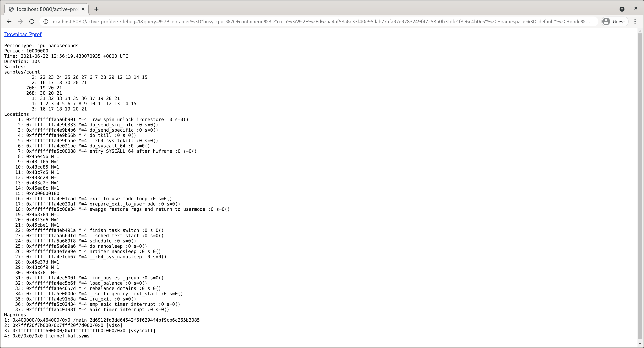This screenshot has width=644, height=348.
Task: Click mapping 2 [vdso] entry
Action: (63, 325)
